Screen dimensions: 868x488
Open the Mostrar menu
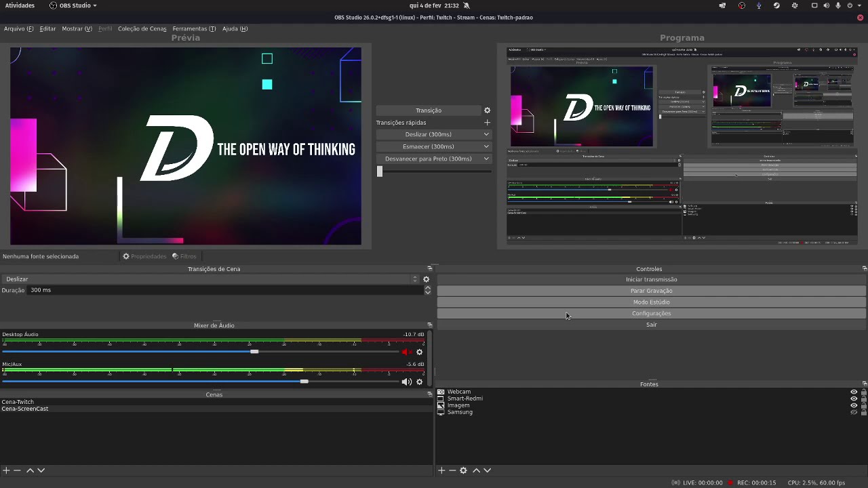[x=77, y=28]
